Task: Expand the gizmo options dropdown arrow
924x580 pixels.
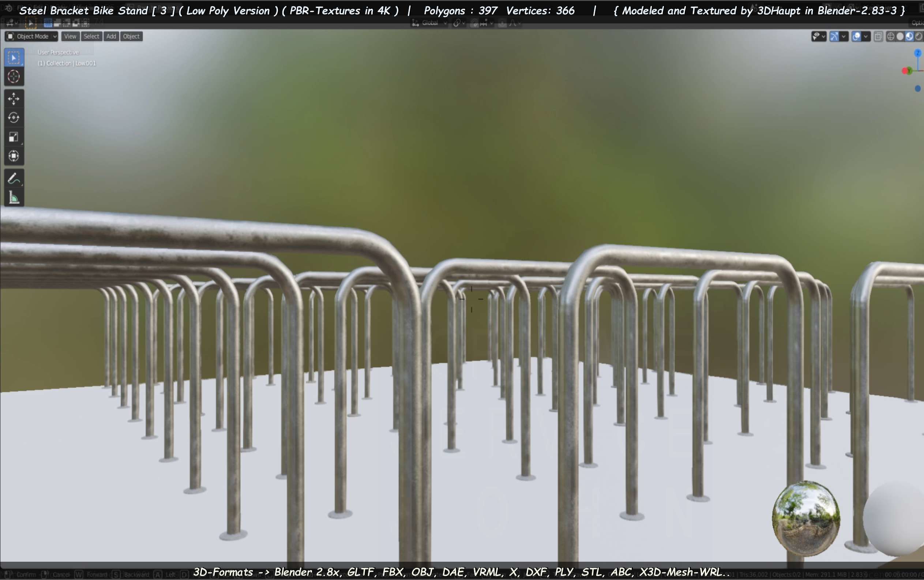Action: coord(844,37)
